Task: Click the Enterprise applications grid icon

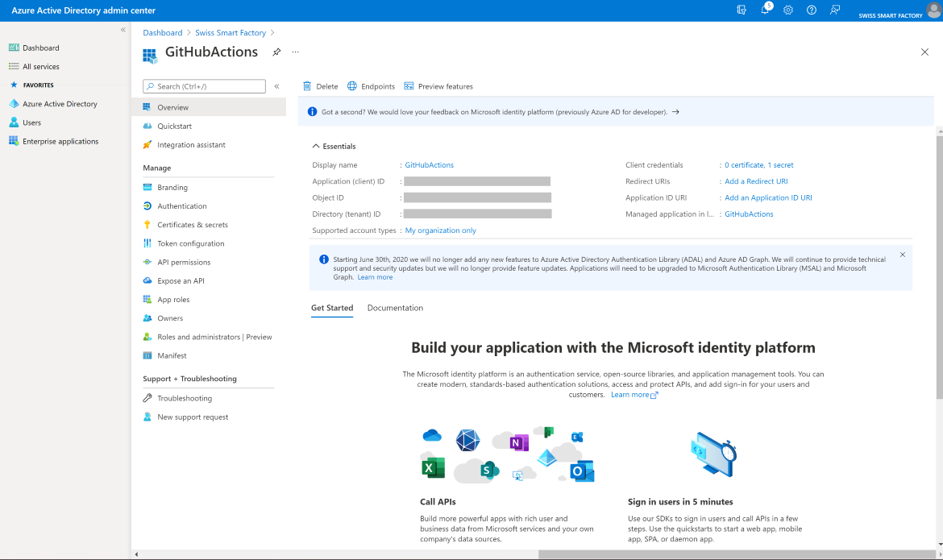Action: tap(13, 141)
